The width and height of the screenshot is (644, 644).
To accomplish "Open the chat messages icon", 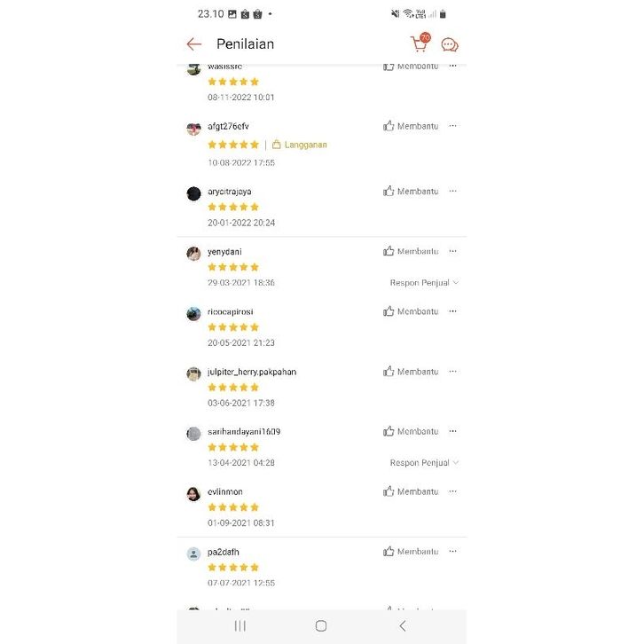I will 450,45.
